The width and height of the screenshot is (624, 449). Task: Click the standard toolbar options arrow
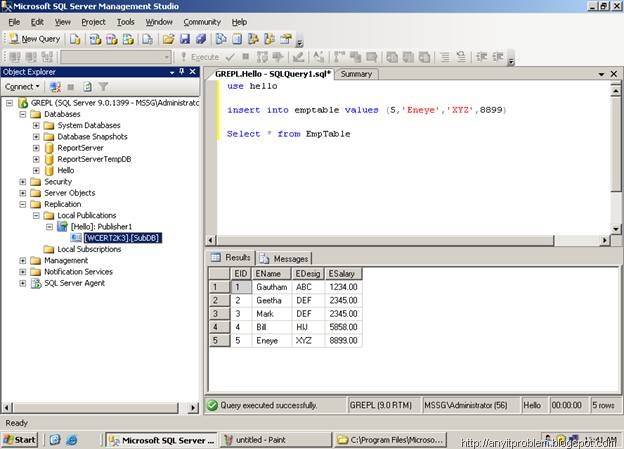click(x=300, y=43)
